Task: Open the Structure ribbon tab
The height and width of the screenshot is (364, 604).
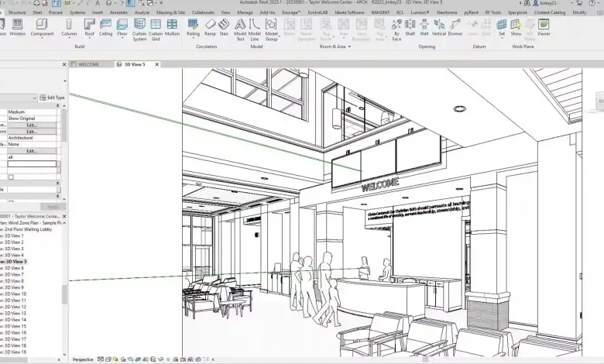Action: click(17, 12)
